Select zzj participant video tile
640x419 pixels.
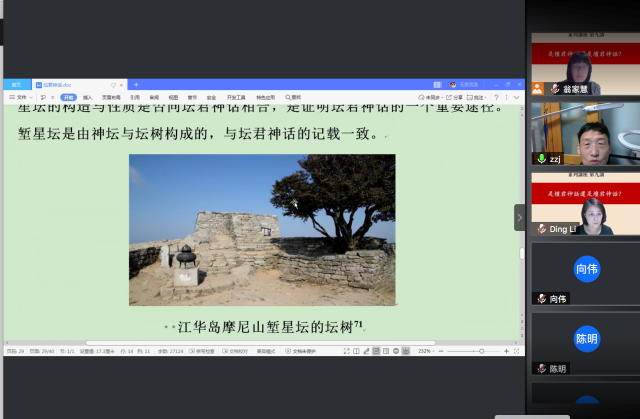click(x=586, y=134)
